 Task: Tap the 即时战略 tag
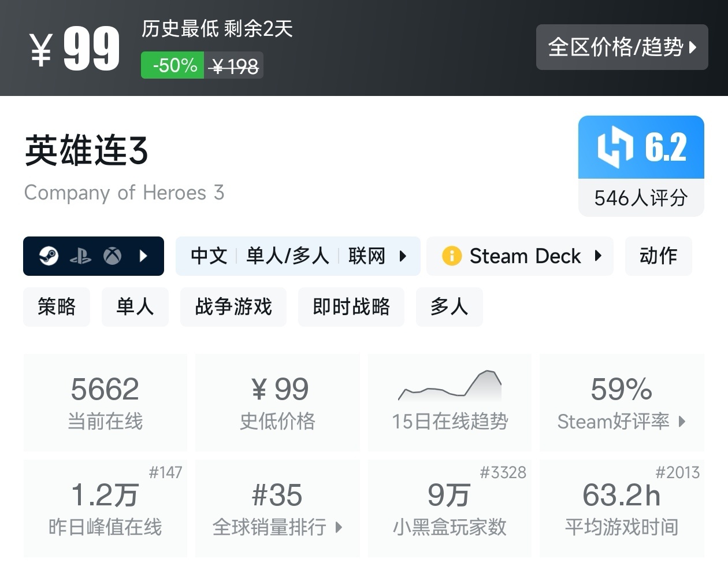point(351,306)
